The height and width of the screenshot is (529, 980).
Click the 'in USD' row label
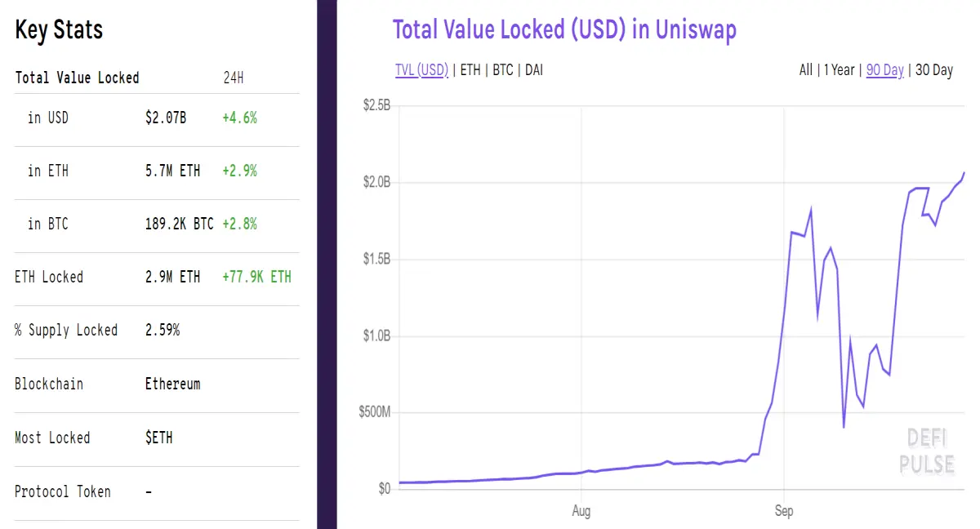(48, 118)
